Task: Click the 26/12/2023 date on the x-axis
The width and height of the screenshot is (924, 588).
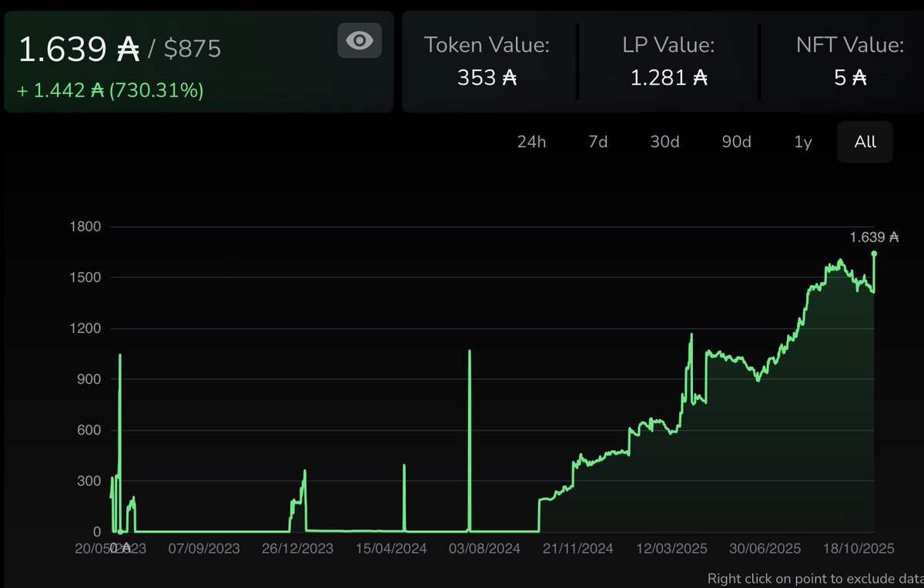Action: point(297,549)
